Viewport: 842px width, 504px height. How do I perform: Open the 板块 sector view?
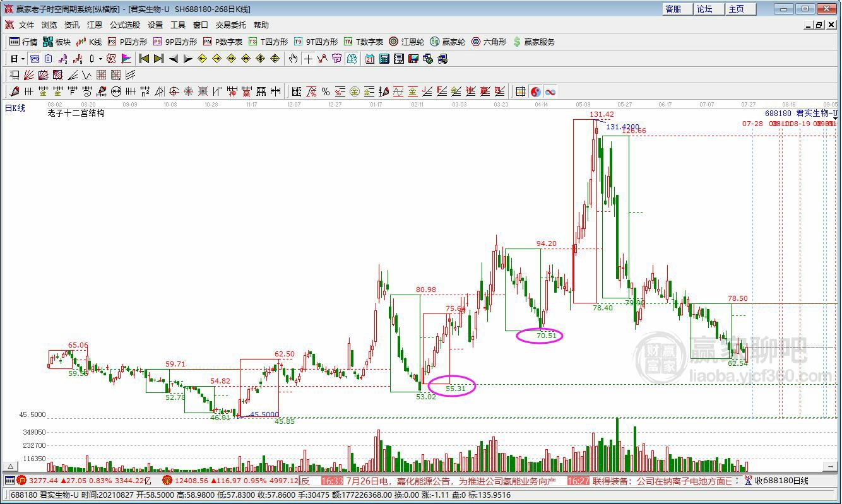(57, 42)
